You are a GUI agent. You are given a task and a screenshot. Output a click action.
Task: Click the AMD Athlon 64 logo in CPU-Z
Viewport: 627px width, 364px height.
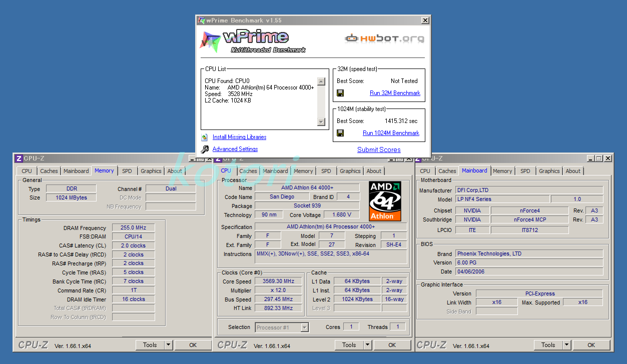click(x=385, y=201)
